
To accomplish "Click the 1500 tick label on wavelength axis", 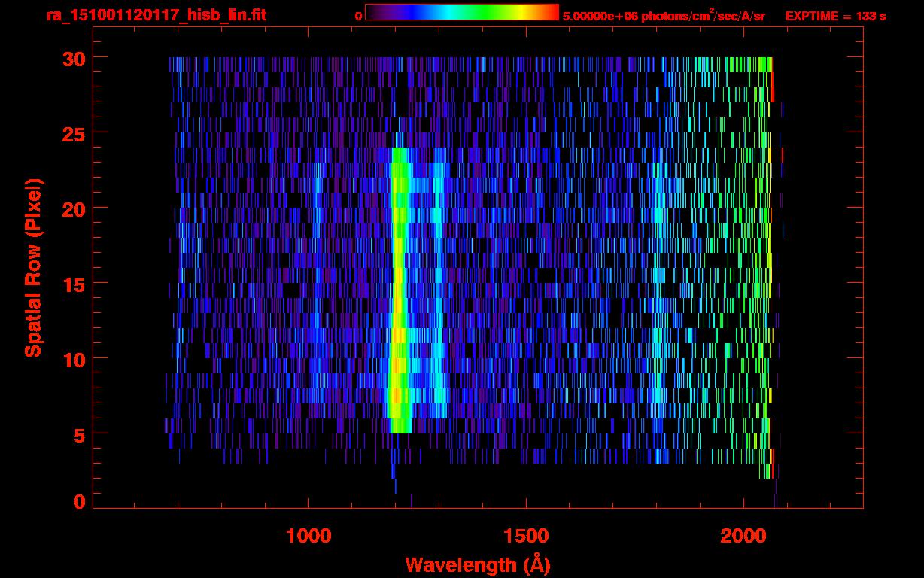I will [525, 536].
